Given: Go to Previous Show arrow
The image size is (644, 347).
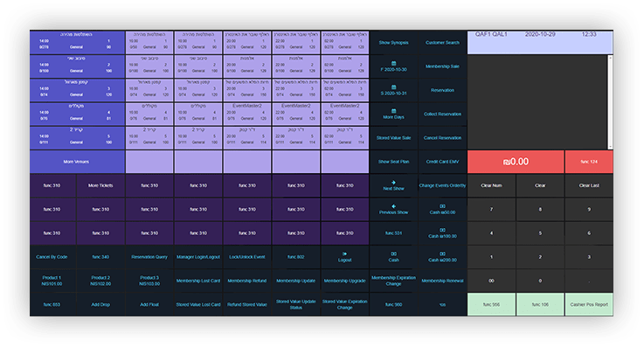Looking at the screenshot, I should (393, 209).
